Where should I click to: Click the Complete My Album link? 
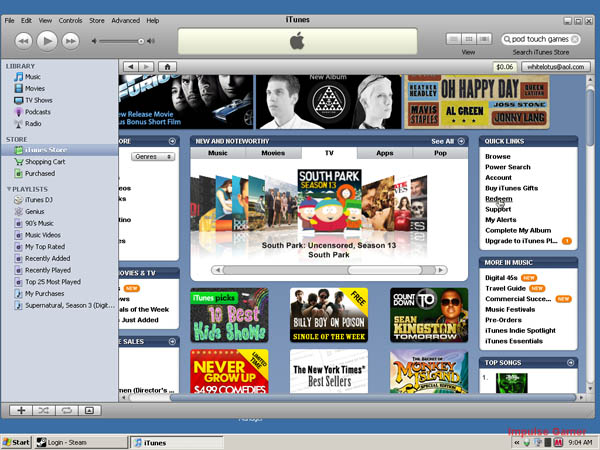click(518, 230)
